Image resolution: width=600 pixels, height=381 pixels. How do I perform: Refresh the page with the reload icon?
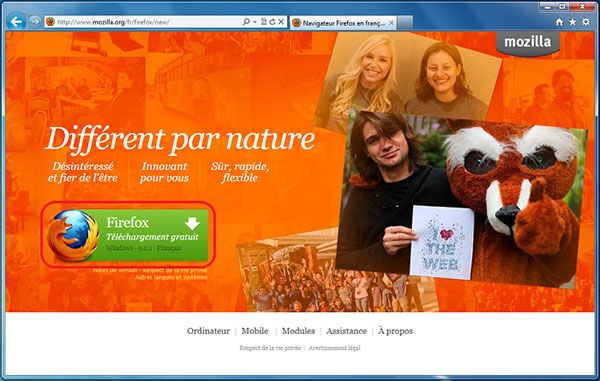coord(272,22)
